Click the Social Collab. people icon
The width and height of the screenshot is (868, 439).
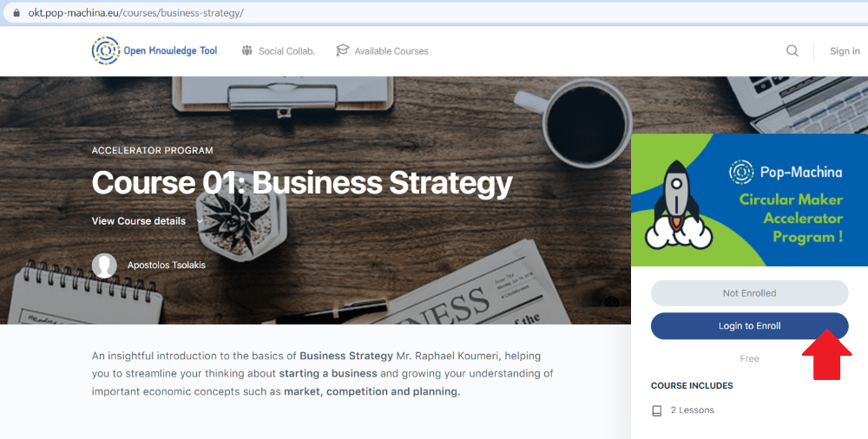pyautogui.click(x=247, y=50)
